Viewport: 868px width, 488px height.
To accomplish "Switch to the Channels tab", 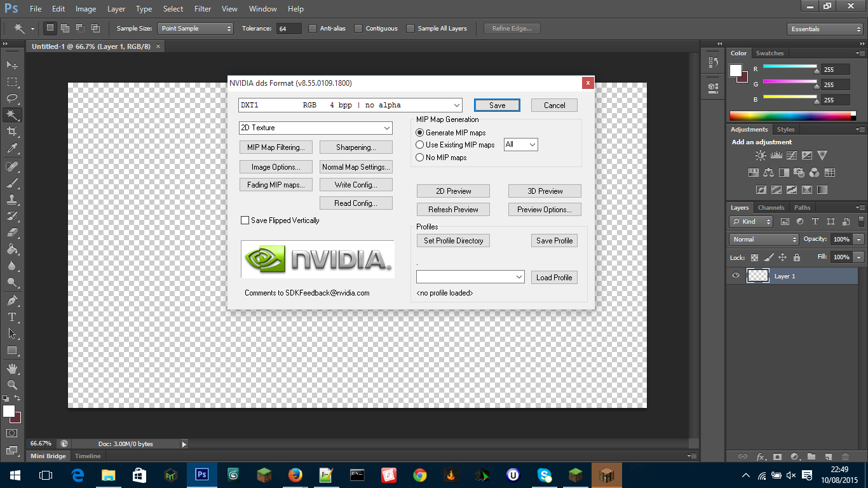I will click(771, 208).
